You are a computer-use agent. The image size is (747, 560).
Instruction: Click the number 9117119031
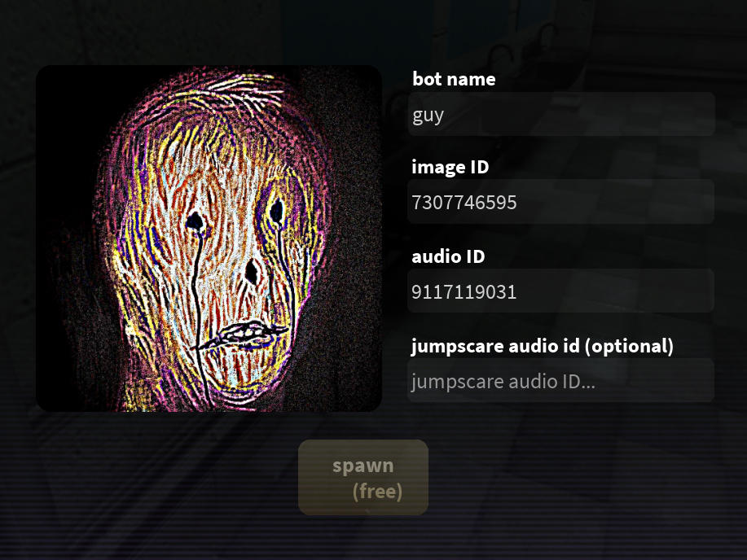464,292
